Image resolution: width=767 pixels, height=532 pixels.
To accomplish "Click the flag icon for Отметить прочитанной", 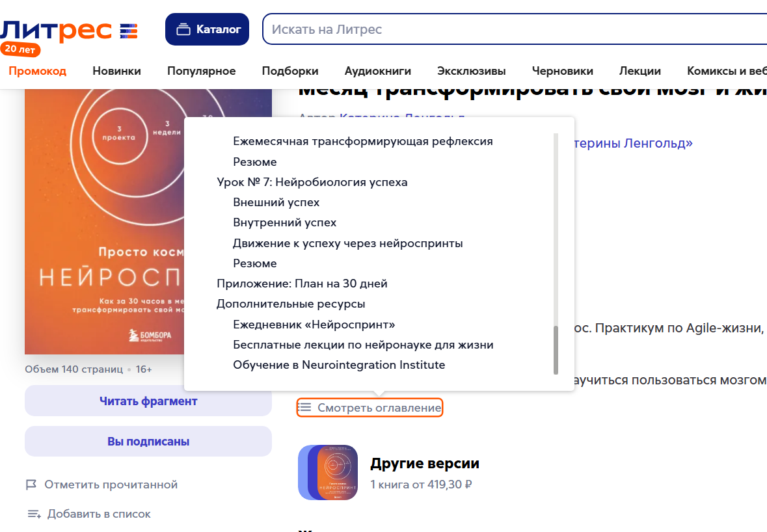I will [31, 485].
